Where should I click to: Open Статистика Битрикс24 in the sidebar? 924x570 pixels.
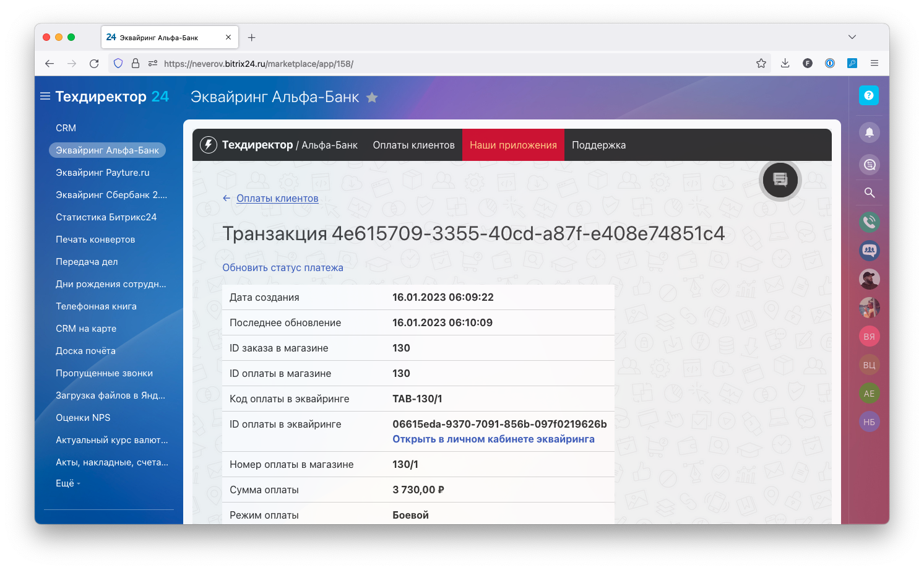pyautogui.click(x=106, y=217)
